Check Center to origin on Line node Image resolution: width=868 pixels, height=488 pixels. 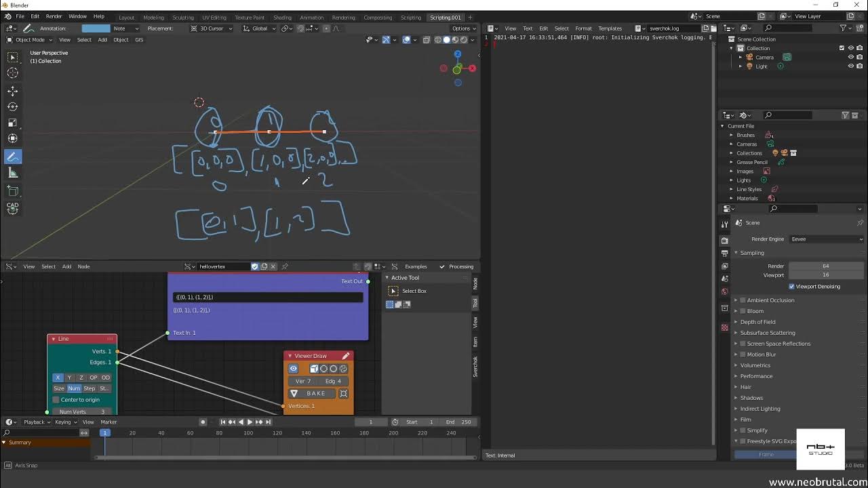click(56, 400)
